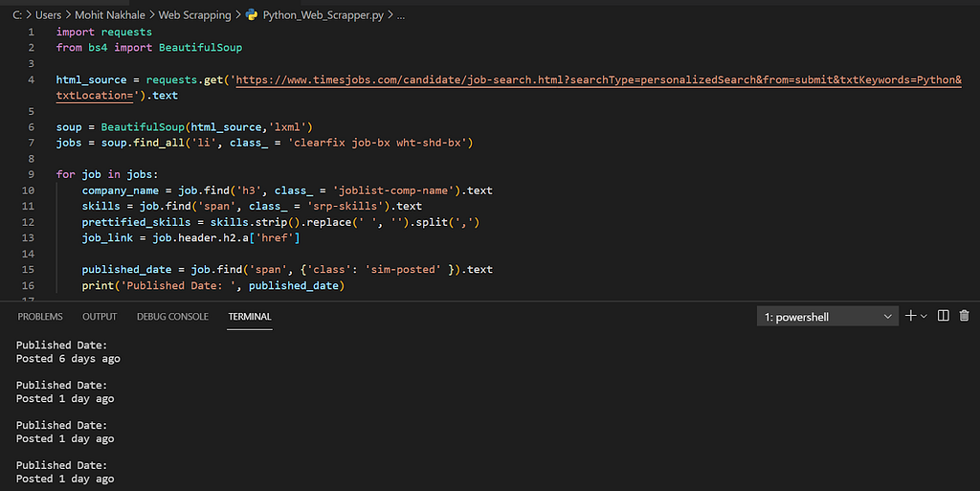This screenshot has height=491, width=980.
Task: Click the 'C:' breadcrumb root
Action: (x=17, y=15)
